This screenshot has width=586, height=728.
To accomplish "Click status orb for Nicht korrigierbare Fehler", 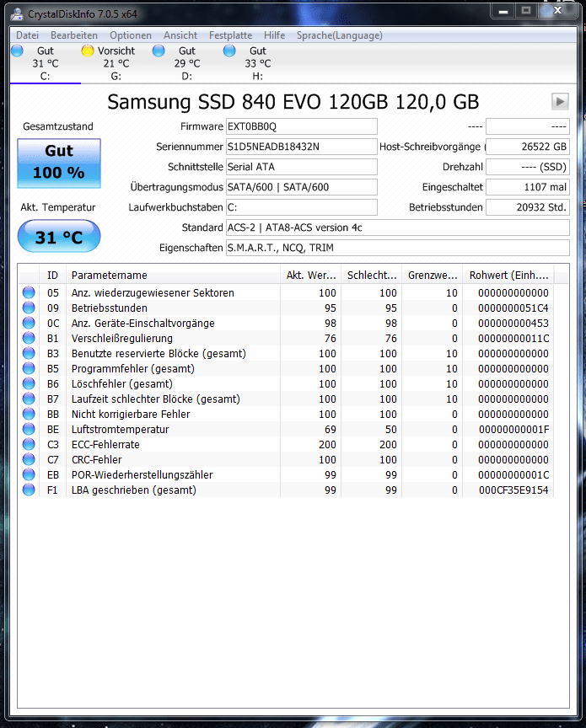I will (29, 414).
